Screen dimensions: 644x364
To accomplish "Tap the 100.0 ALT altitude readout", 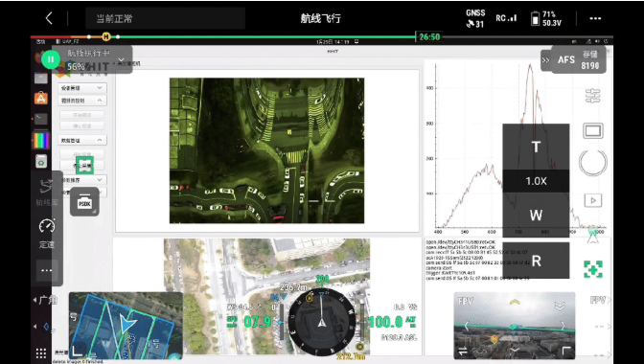I will [392, 322].
